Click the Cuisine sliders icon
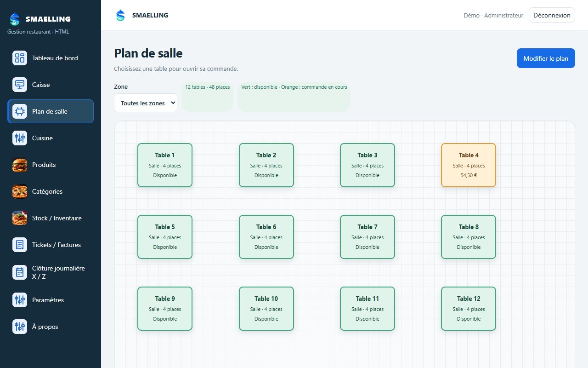This screenshot has height=368, width=588. coord(20,138)
